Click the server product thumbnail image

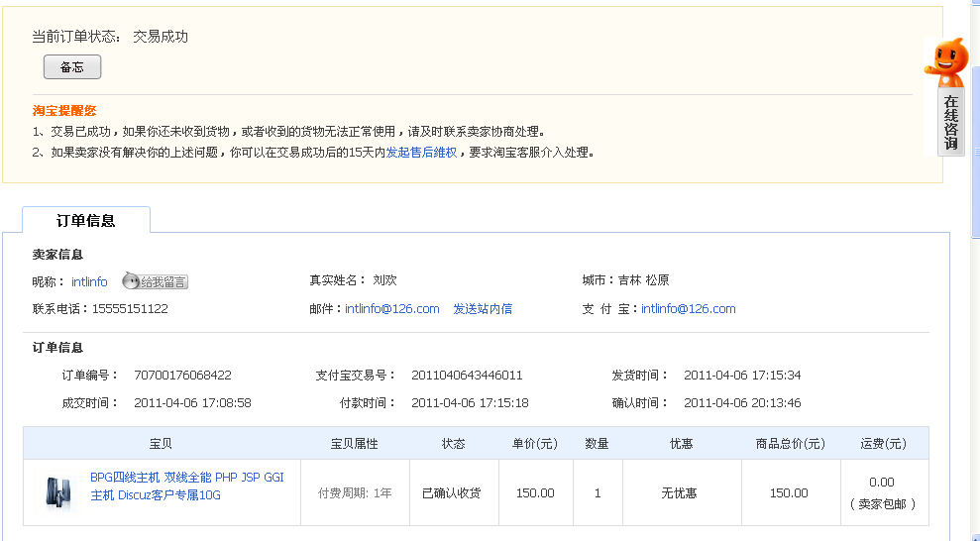[58, 491]
